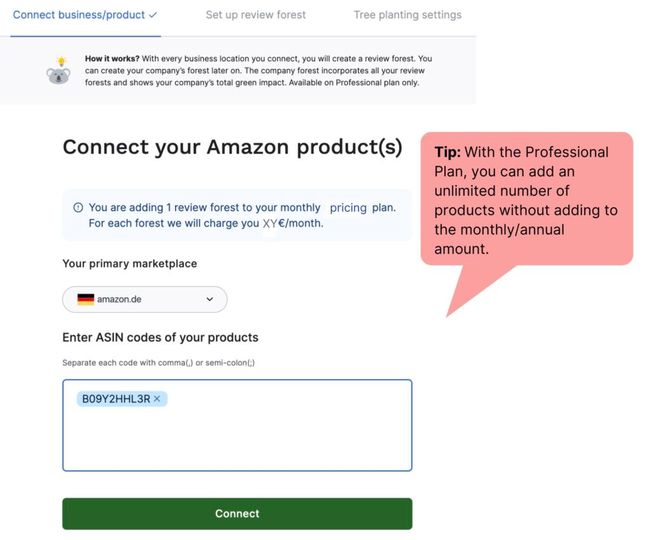Click the "Connect your Amazon product(s)" heading
650x540 pixels.
coord(232,148)
